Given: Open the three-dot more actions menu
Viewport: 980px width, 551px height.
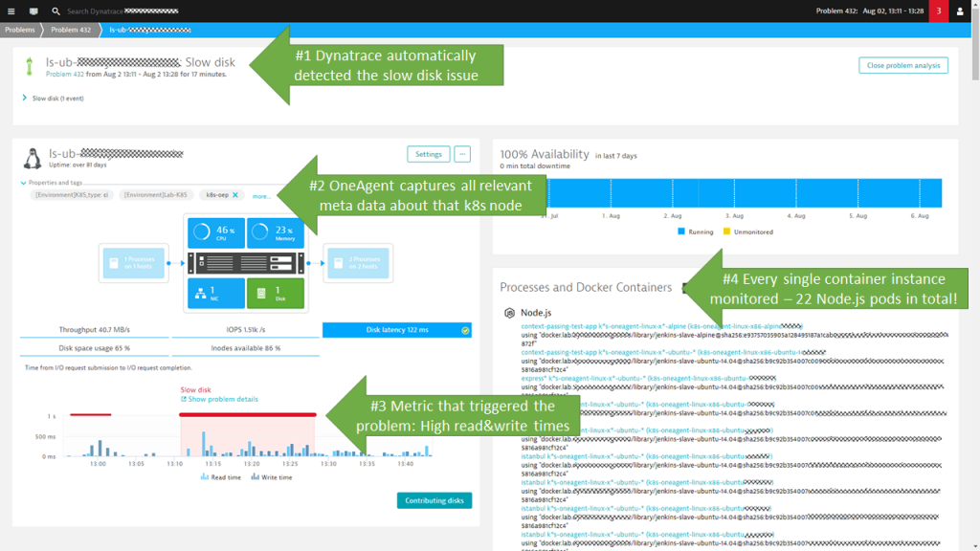Looking at the screenshot, I should point(462,154).
